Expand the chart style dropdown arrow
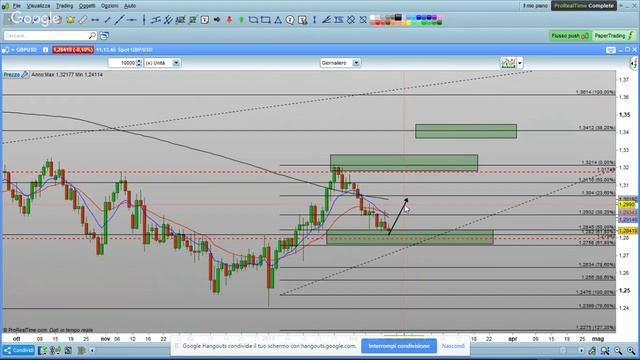The height and width of the screenshot is (360, 640). [x=520, y=63]
